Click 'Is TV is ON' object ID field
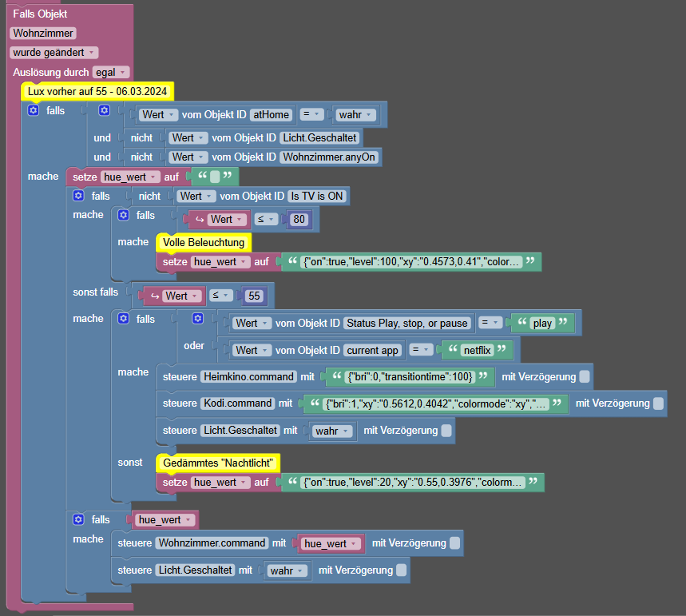Screen dimensions: 686x616 point(317,196)
